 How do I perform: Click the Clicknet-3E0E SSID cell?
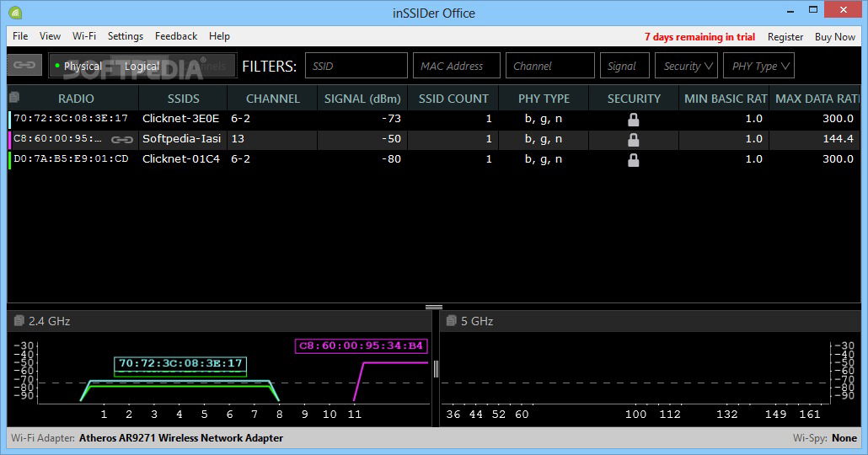(x=181, y=119)
